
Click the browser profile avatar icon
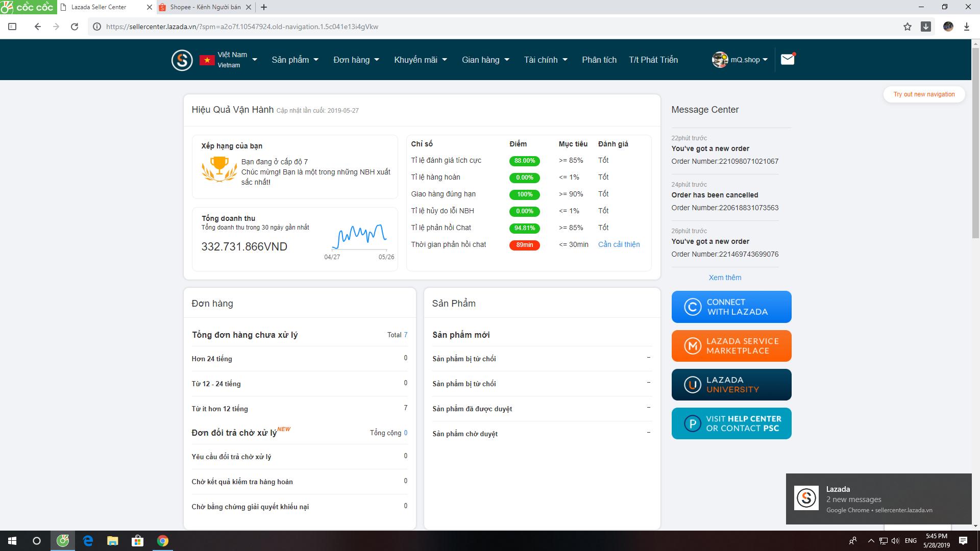pos(948,27)
